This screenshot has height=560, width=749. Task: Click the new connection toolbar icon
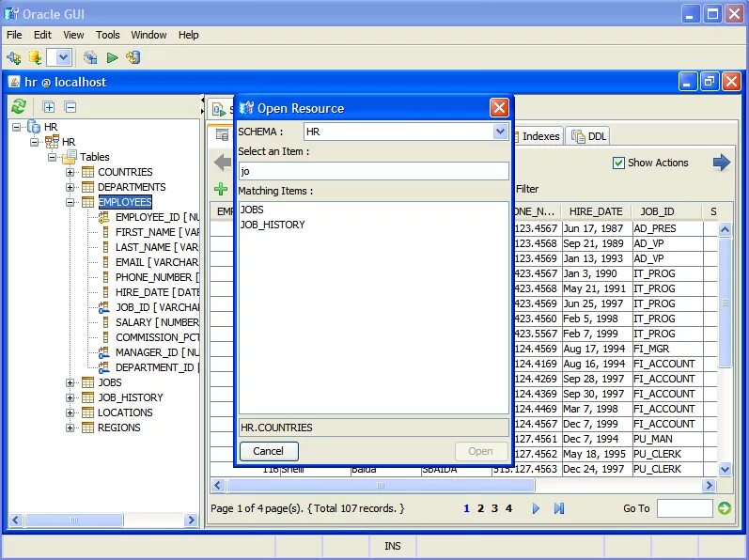coord(14,57)
